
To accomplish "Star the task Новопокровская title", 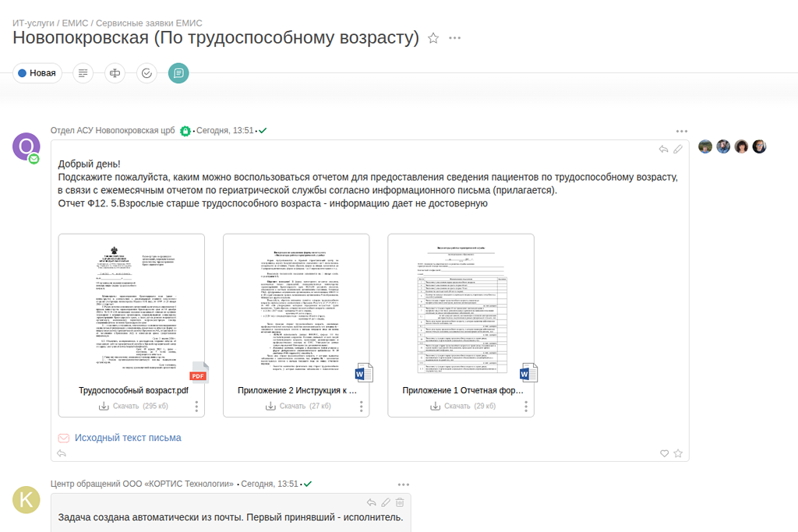I will click(433, 38).
